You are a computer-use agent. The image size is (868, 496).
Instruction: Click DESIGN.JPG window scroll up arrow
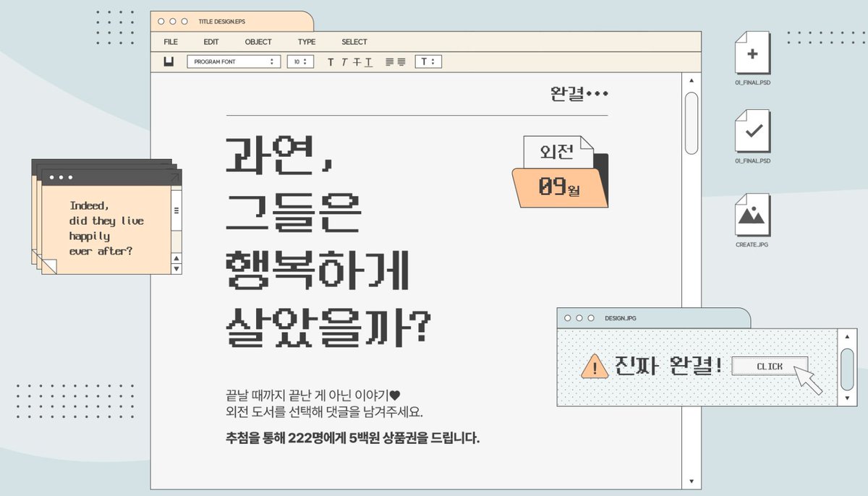point(847,336)
